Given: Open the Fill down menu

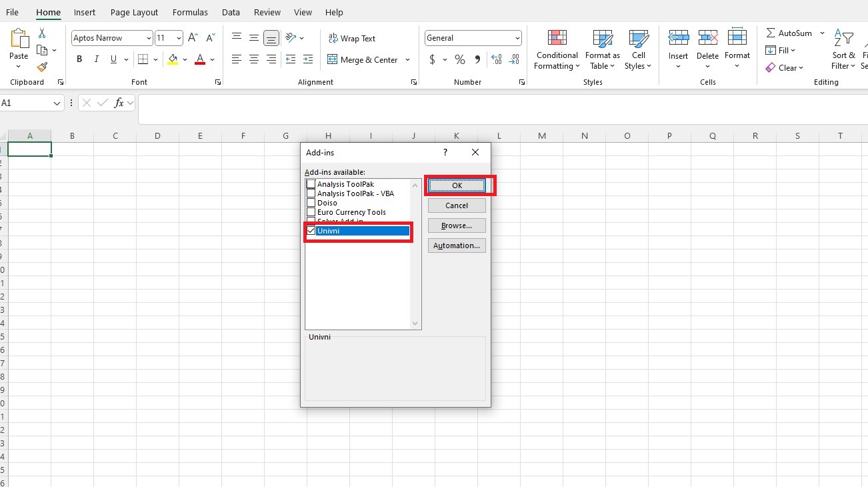Looking at the screenshot, I should (781, 50).
